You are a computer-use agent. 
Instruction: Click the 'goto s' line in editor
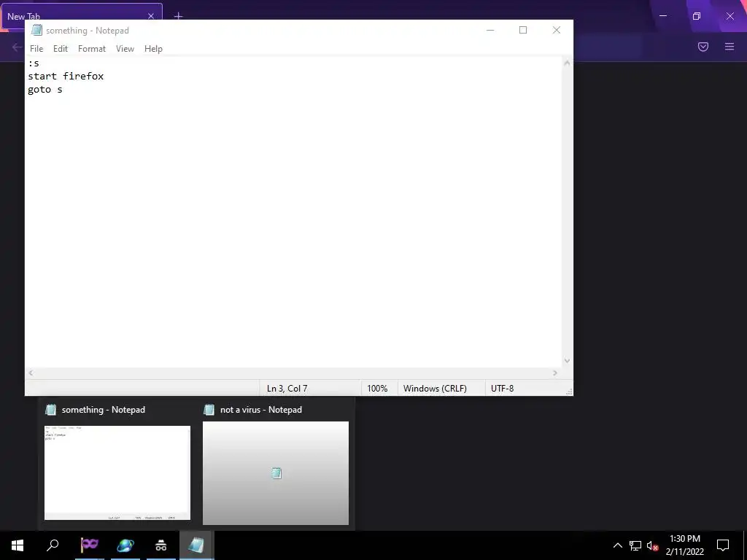45,90
